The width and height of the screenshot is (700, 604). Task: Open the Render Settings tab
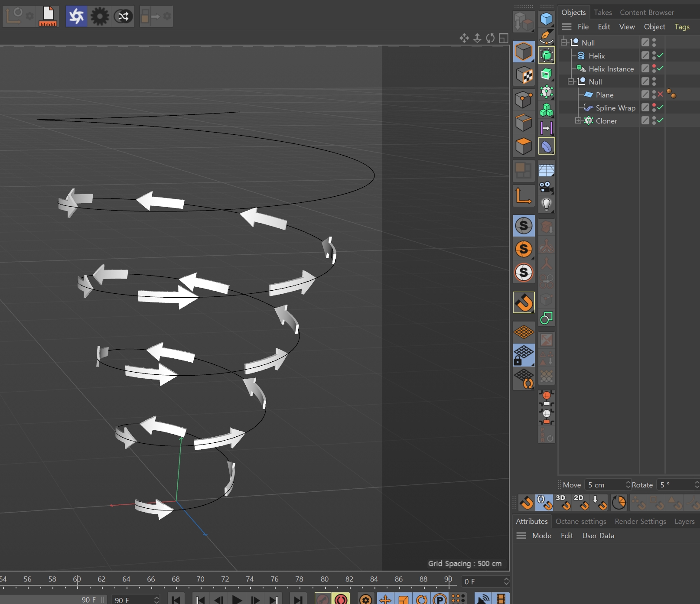(x=640, y=521)
